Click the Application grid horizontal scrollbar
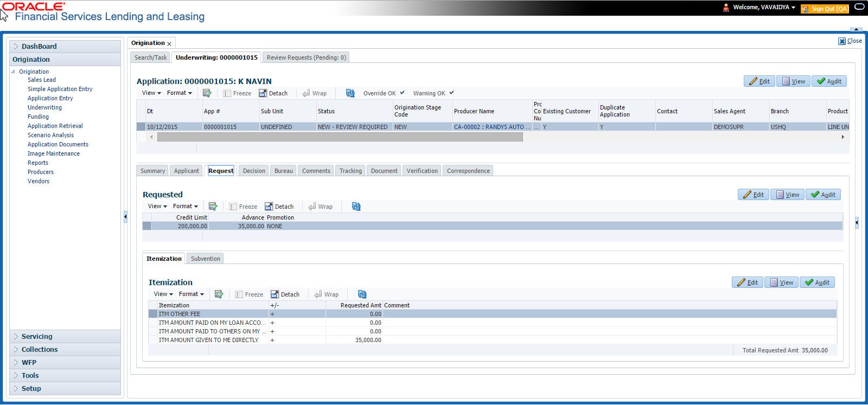Viewport: 868px width, 405px height. tap(340, 138)
